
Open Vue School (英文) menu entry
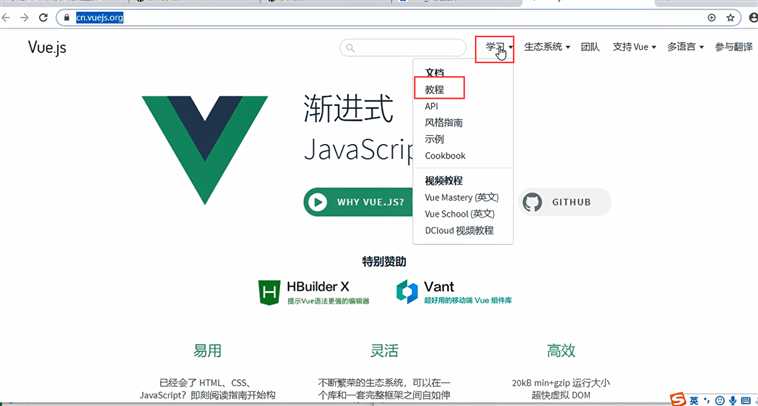[x=460, y=214]
